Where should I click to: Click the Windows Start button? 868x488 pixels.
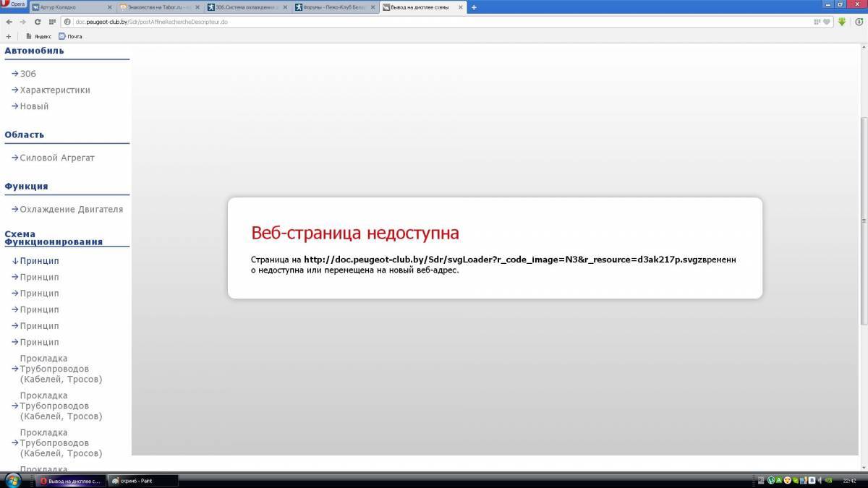13,480
